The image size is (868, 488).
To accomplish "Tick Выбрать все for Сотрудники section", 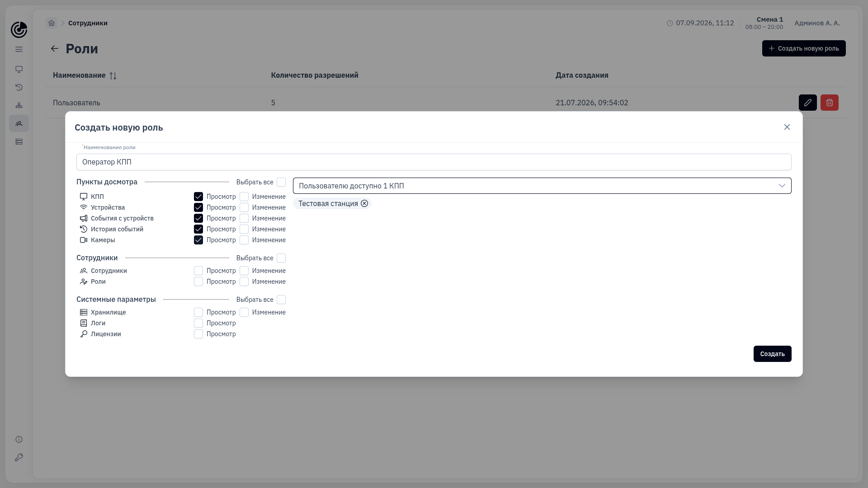I will coord(281,258).
